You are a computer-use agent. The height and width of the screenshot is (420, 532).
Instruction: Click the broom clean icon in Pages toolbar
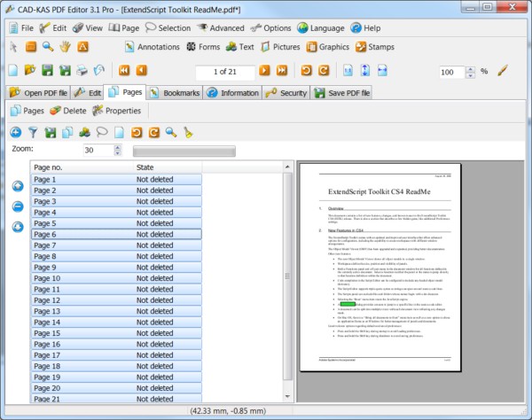click(189, 132)
